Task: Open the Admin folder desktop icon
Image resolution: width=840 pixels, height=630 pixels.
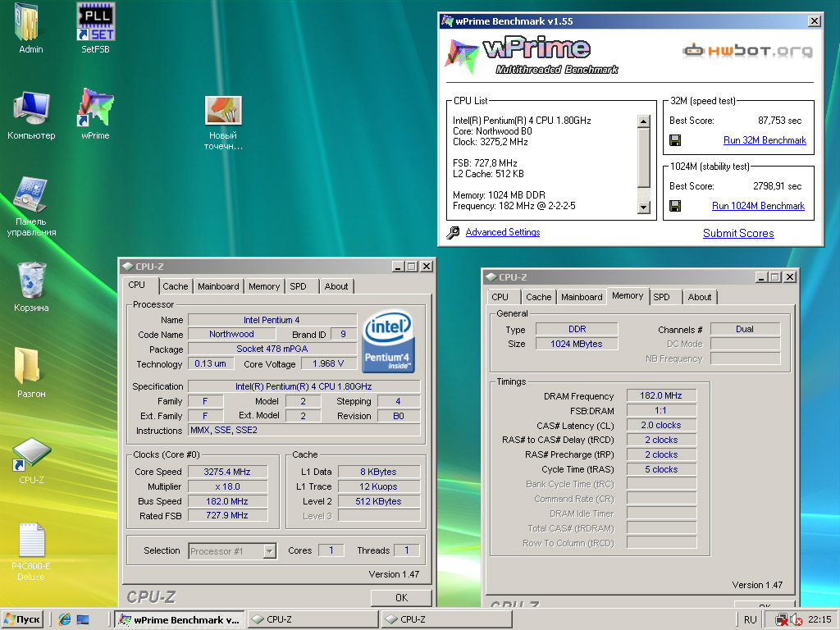Action: [x=30, y=29]
